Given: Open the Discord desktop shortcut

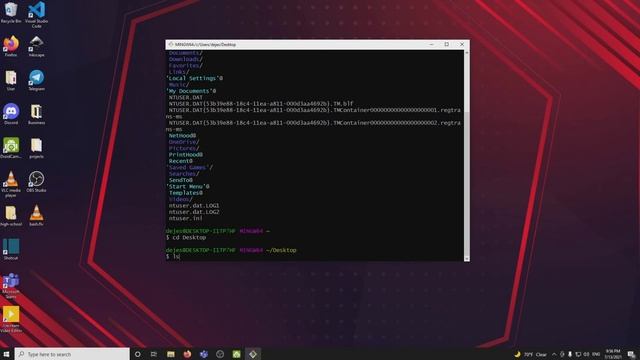Looking at the screenshot, I should [x=11, y=114].
